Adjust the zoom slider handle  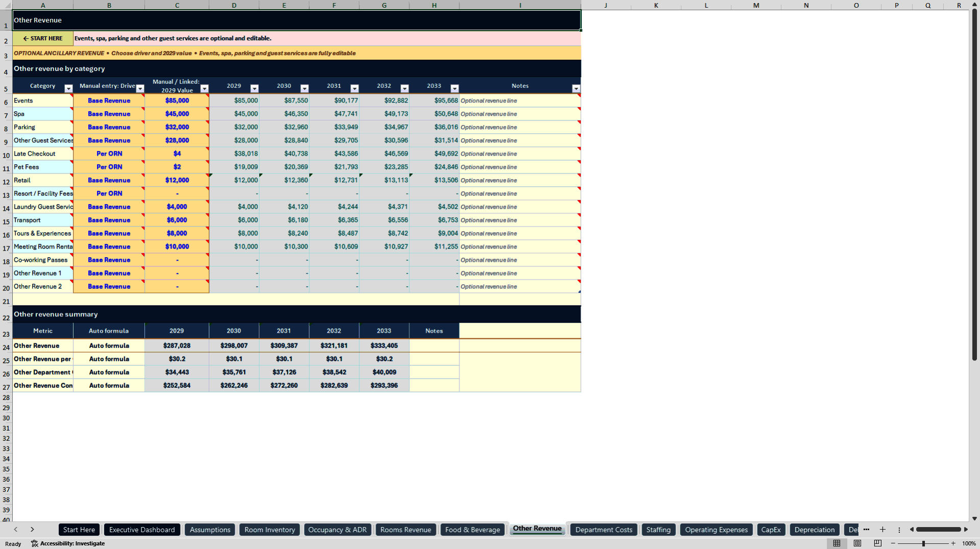(923, 543)
